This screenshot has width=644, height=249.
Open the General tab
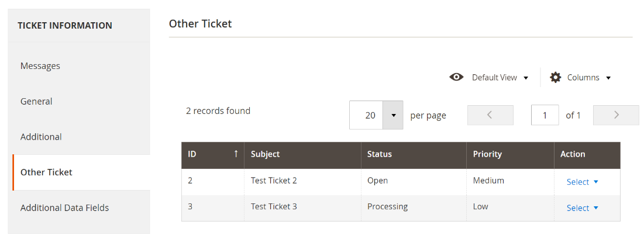[x=36, y=101]
